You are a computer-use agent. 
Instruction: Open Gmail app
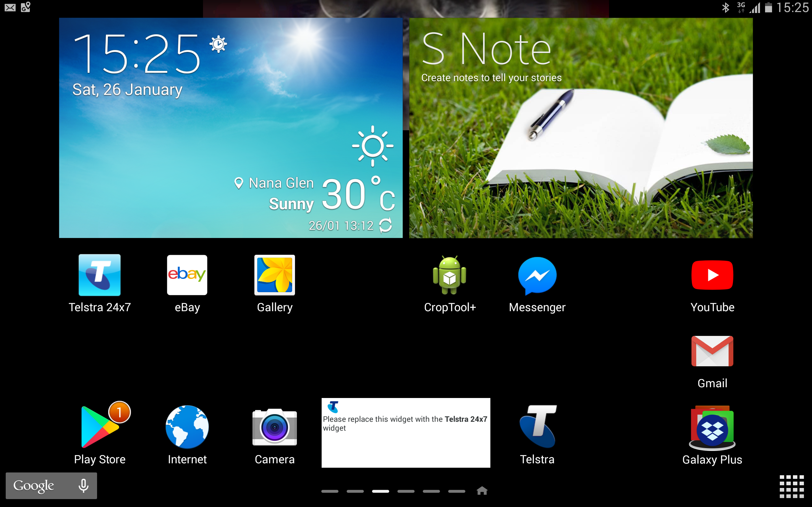(712, 351)
